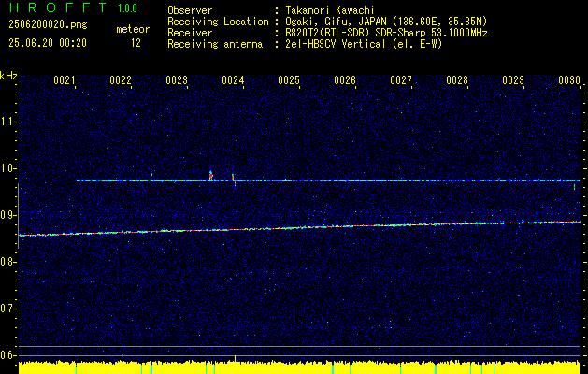The width and height of the screenshot is (588, 374).
Task: Click time marker 0024
Action: pos(233,80)
